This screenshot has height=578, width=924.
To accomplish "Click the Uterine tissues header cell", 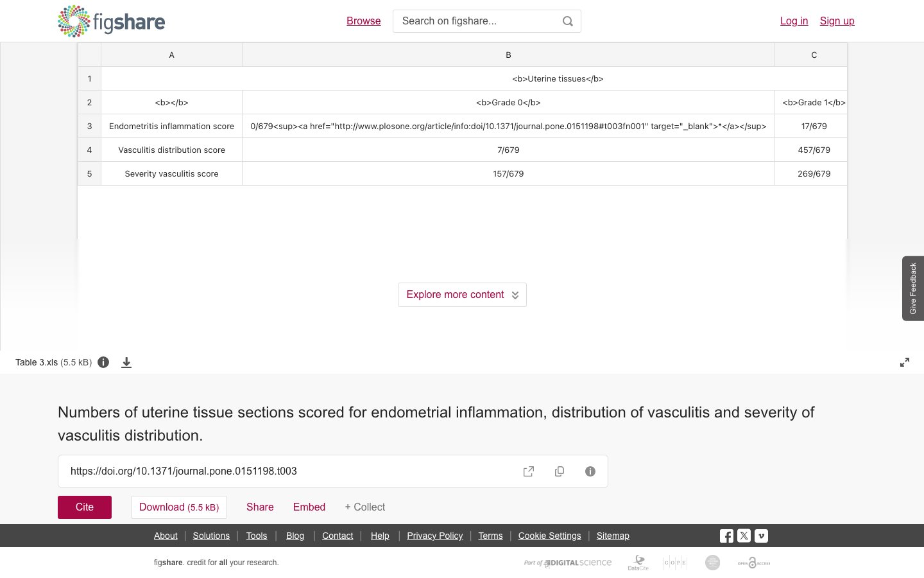I will coord(474,79).
